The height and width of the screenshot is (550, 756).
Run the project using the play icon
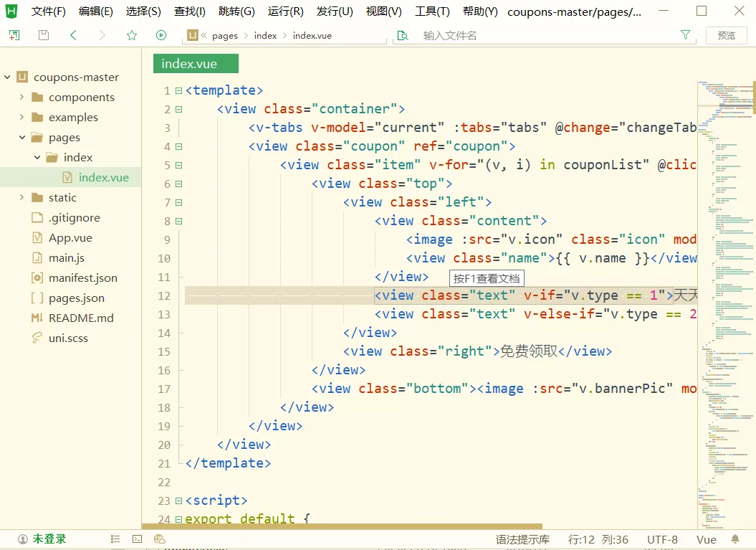[161, 34]
